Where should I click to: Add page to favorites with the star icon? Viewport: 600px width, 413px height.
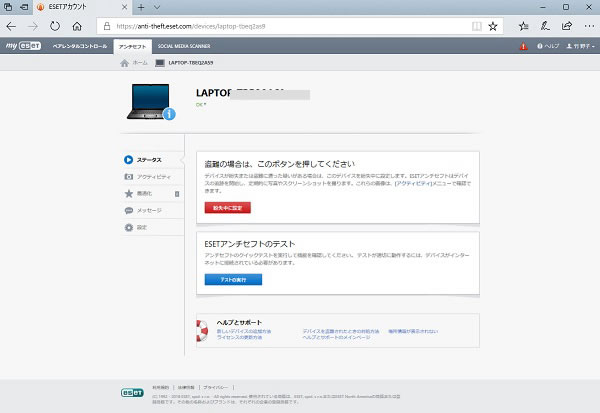click(493, 26)
